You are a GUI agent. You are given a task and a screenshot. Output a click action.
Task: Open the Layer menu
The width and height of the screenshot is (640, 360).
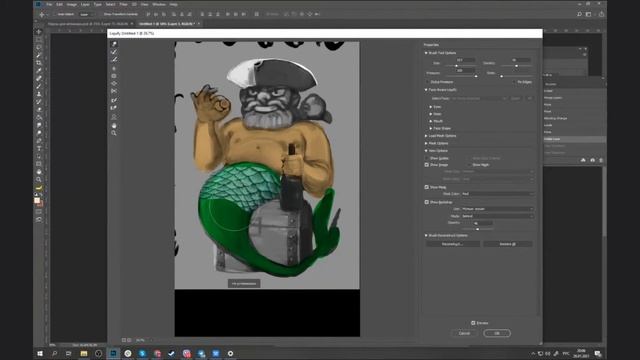point(85,4)
